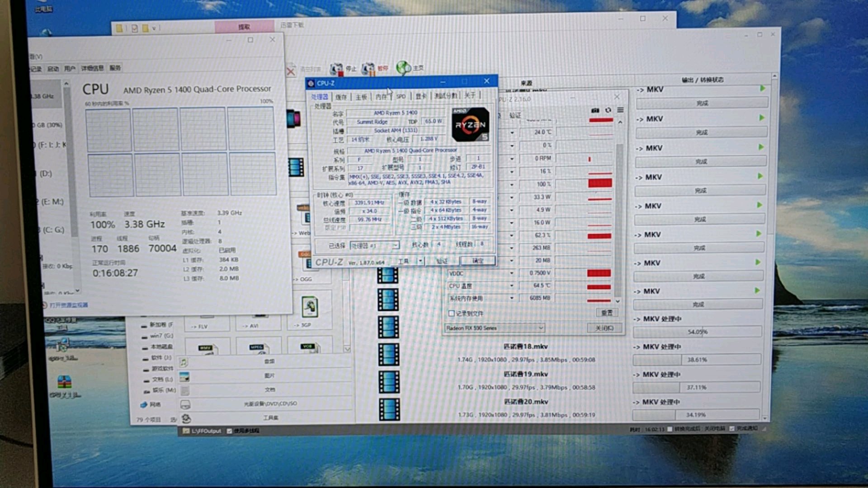868x488 pixels.
Task: Open Radeon RX 590 Series GPU dropdown
Action: 494,328
